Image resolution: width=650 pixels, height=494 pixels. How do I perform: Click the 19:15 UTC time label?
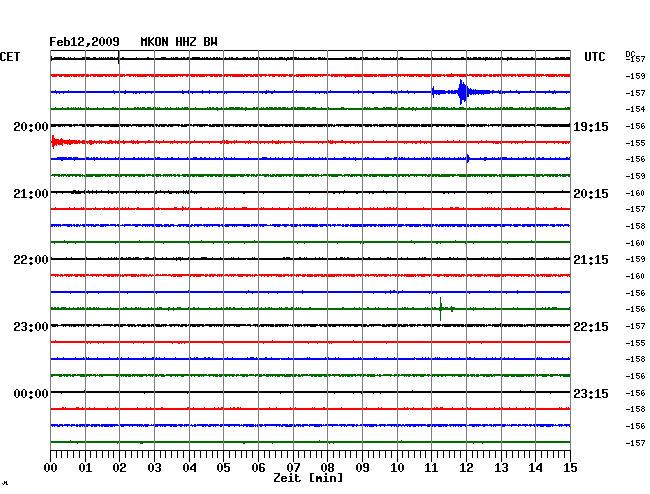[x=591, y=127]
